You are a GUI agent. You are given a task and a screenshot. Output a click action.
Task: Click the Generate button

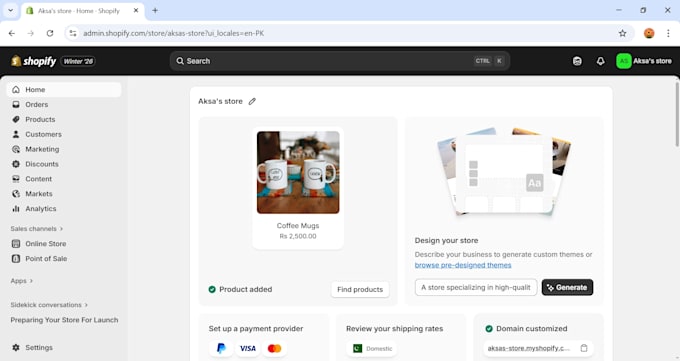coord(567,287)
